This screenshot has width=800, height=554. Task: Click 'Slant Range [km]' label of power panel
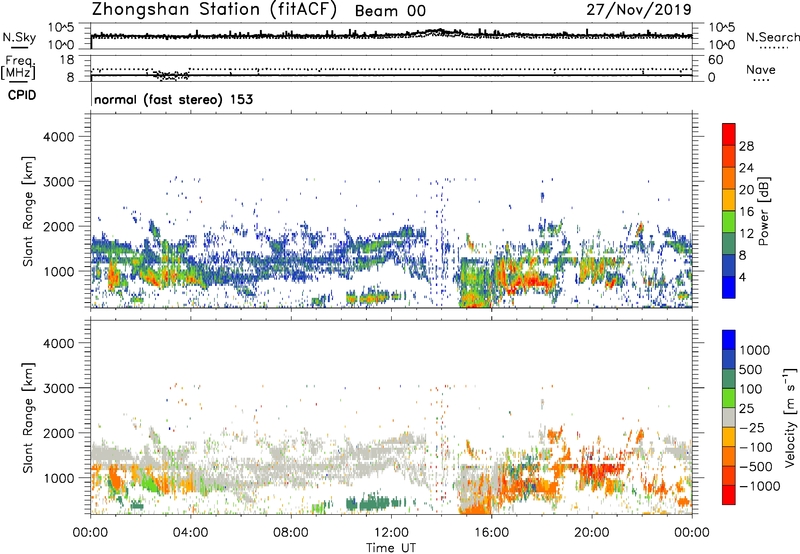[x=28, y=211]
